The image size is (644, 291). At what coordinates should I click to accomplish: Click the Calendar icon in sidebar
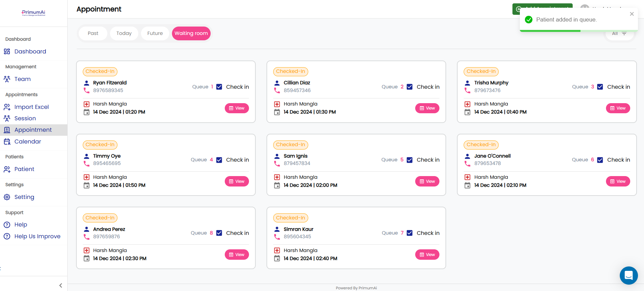(x=7, y=141)
